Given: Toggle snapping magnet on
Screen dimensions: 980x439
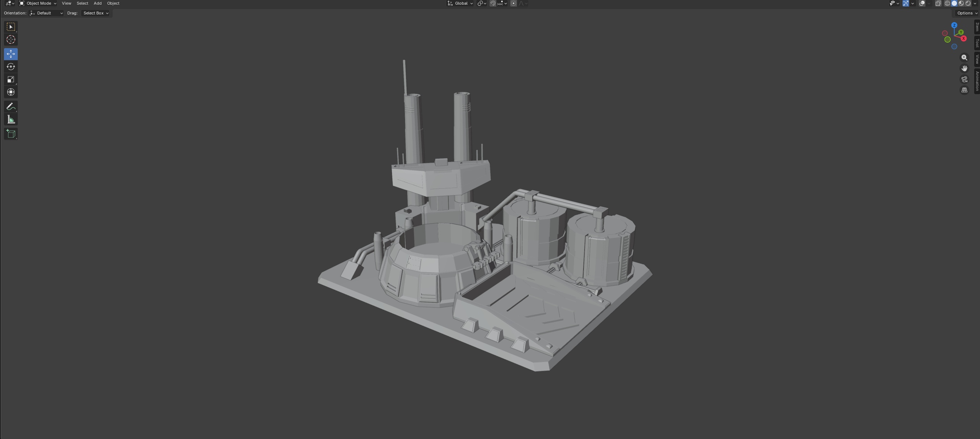Looking at the screenshot, I should coord(493,3).
